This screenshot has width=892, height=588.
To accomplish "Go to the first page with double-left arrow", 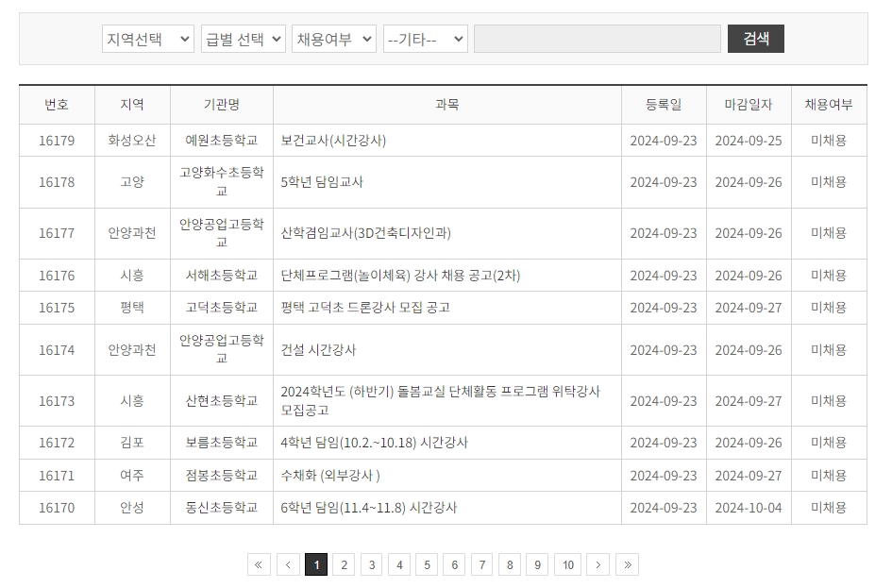I will [x=259, y=564].
